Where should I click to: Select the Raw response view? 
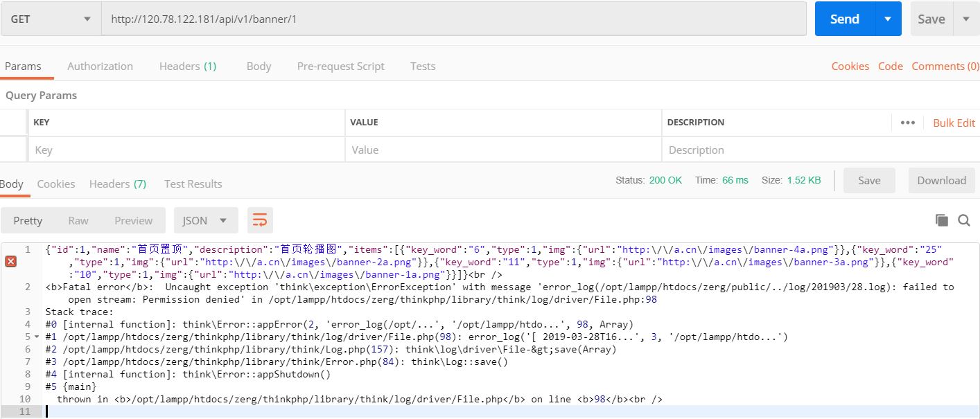click(78, 220)
